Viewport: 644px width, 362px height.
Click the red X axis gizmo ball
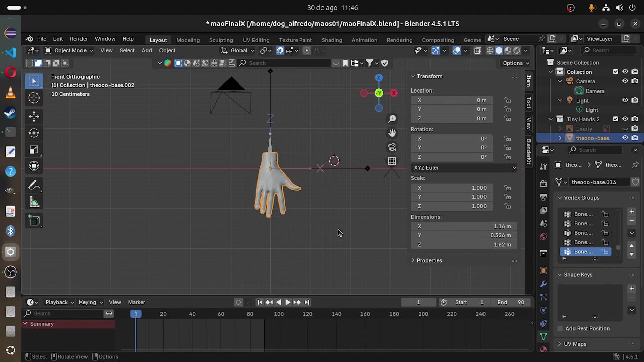tap(394, 93)
